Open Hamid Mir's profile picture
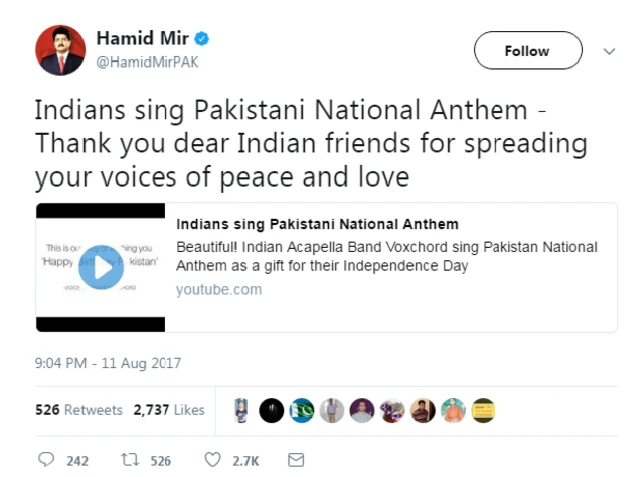 pyautogui.click(x=60, y=50)
